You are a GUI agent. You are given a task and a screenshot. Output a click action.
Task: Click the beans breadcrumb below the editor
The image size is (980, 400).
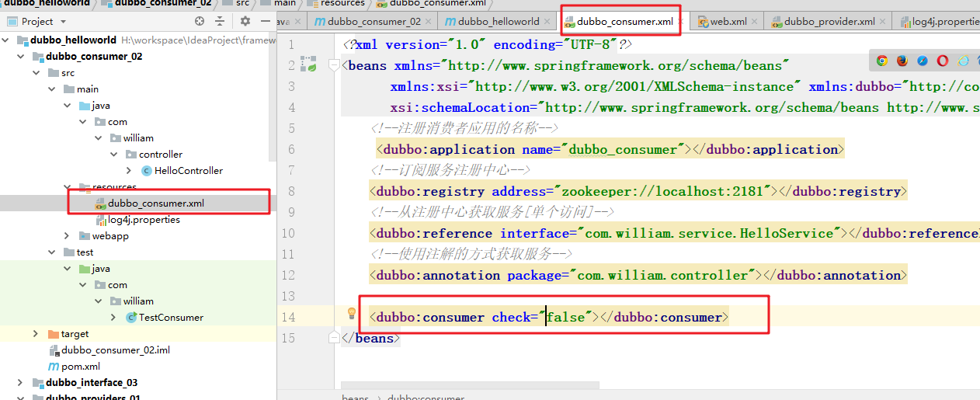click(x=356, y=397)
